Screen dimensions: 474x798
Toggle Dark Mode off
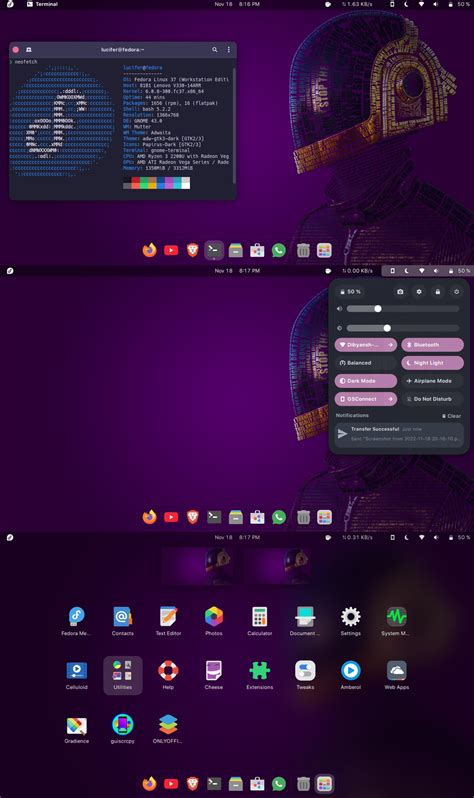(366, 381)
